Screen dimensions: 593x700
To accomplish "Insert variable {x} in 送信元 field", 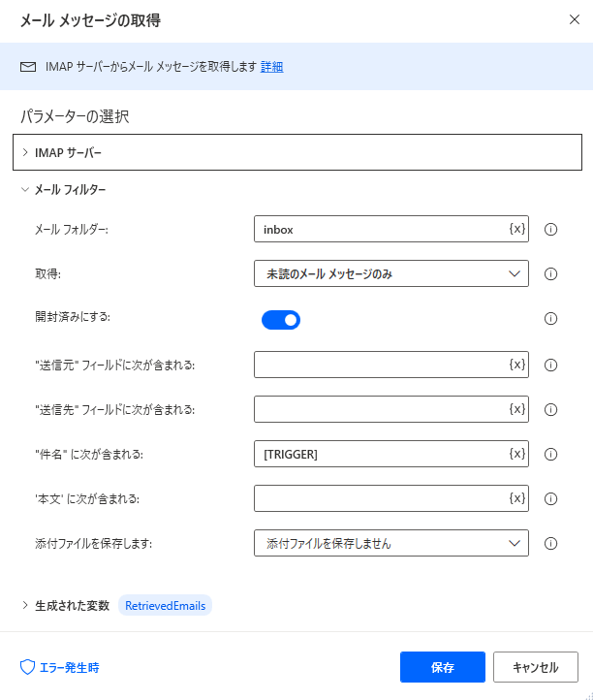I will [x=517, y=365].
